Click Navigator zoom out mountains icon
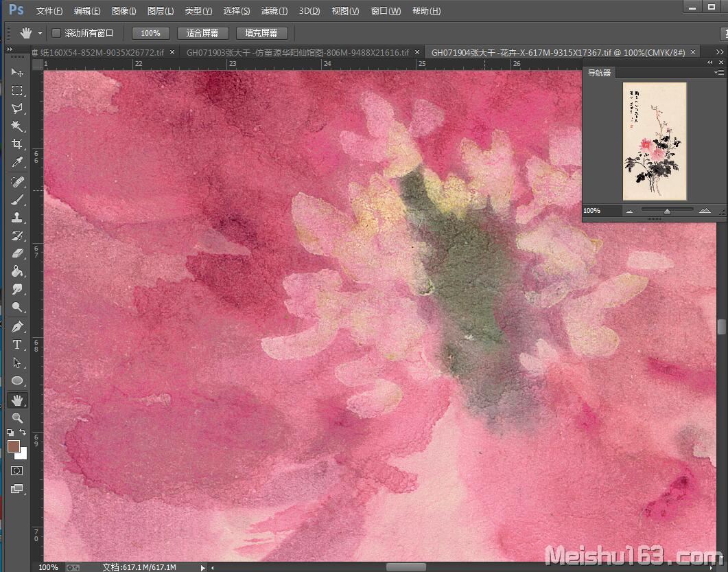 pos(630,211)
